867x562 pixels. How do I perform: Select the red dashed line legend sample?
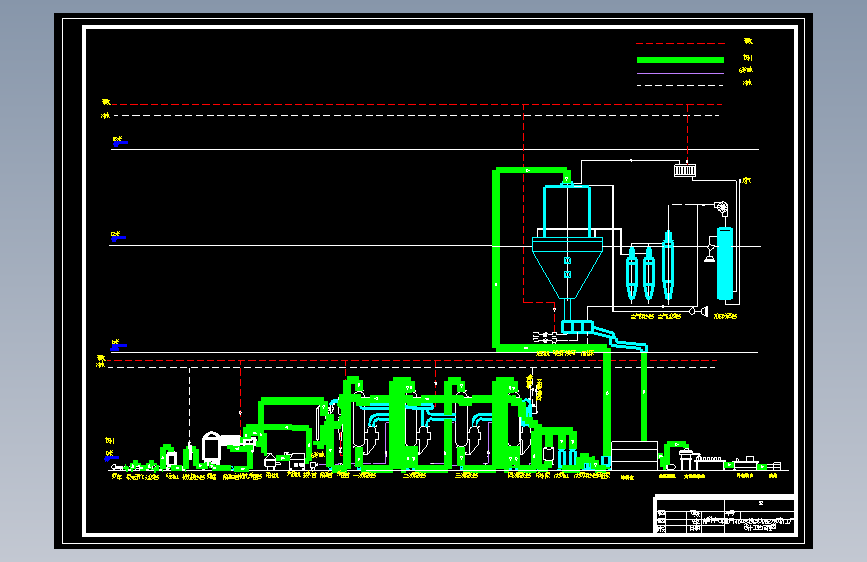(x=680, y=43)
